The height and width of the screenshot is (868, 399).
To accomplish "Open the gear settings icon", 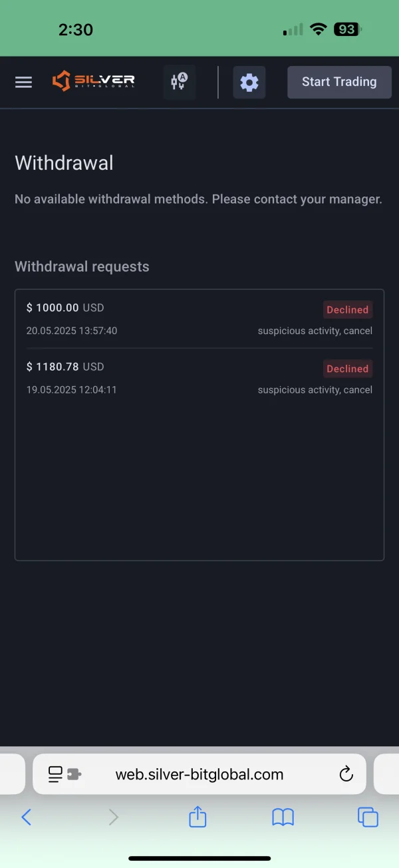I will point(249,83).
